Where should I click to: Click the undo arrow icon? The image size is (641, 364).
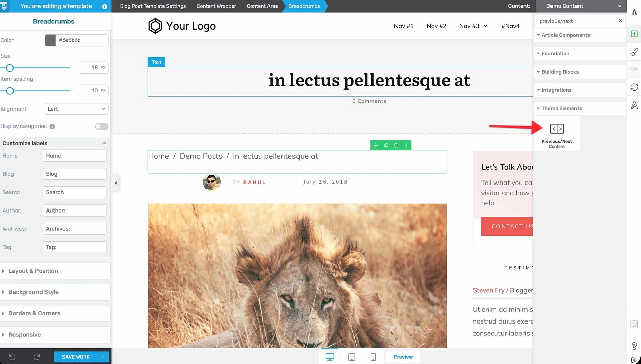click(x=12, y=357)
